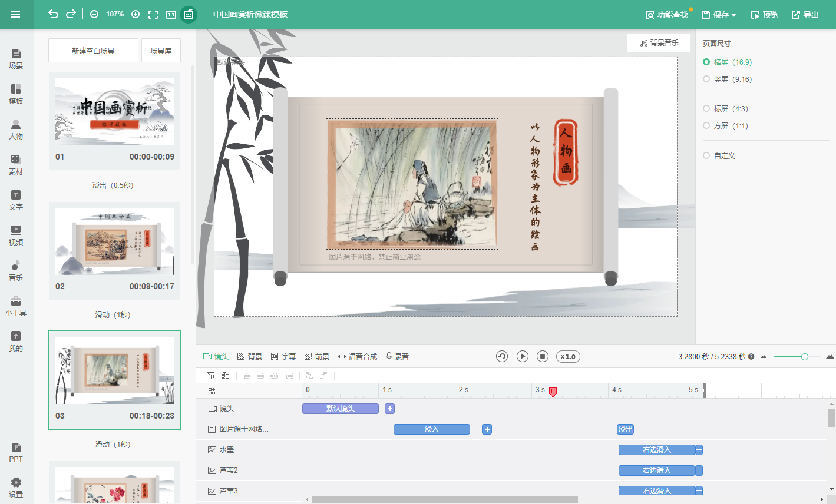Open 小工具 panel in left sidebar
The image size is (836, 504).
(x=16, y=306)
